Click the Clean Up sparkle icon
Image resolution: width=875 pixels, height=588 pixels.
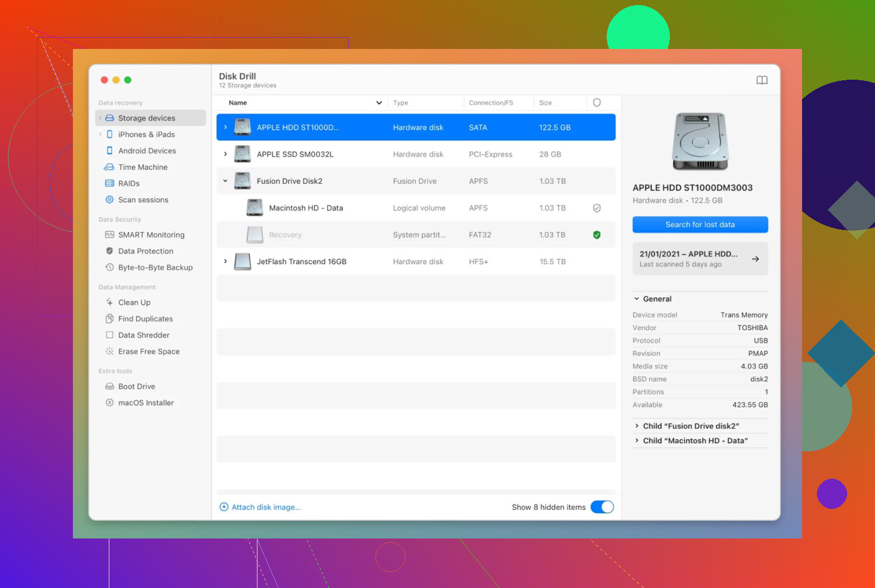109,302
